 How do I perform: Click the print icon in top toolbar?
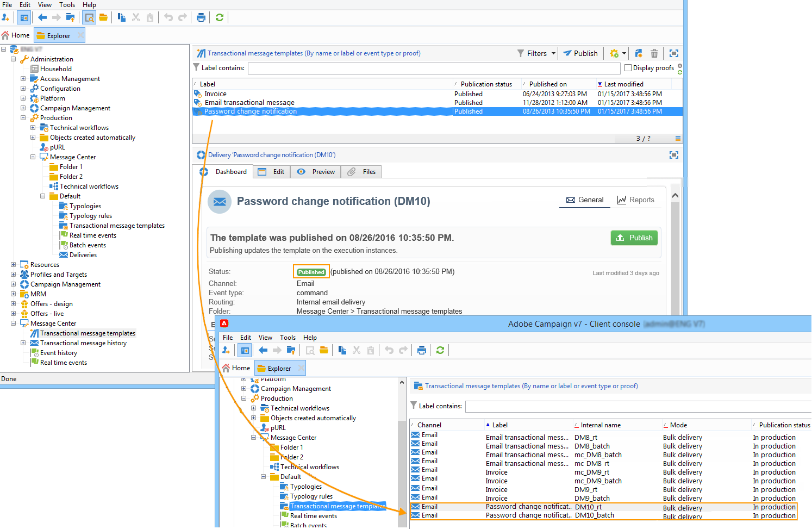(201, 17)
